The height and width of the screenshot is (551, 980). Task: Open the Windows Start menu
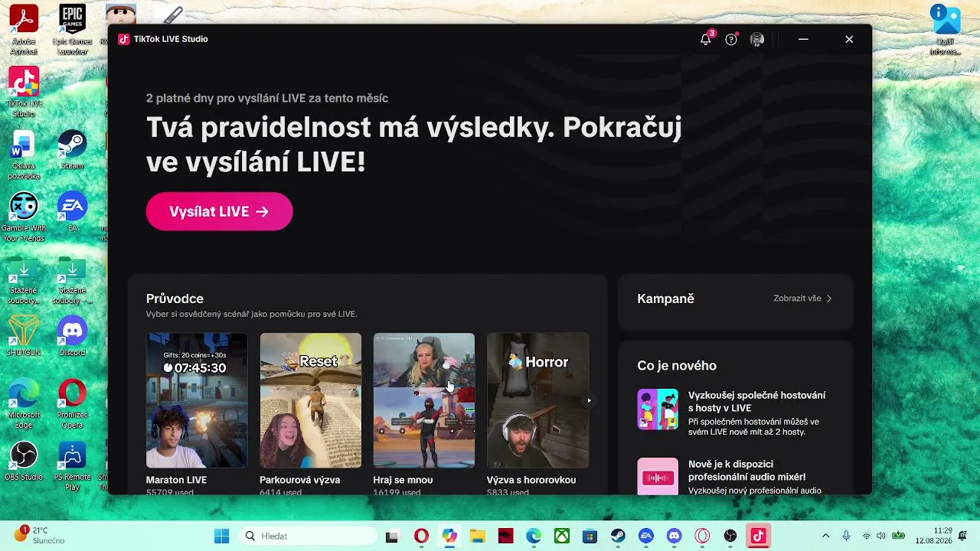click(222, 536)
